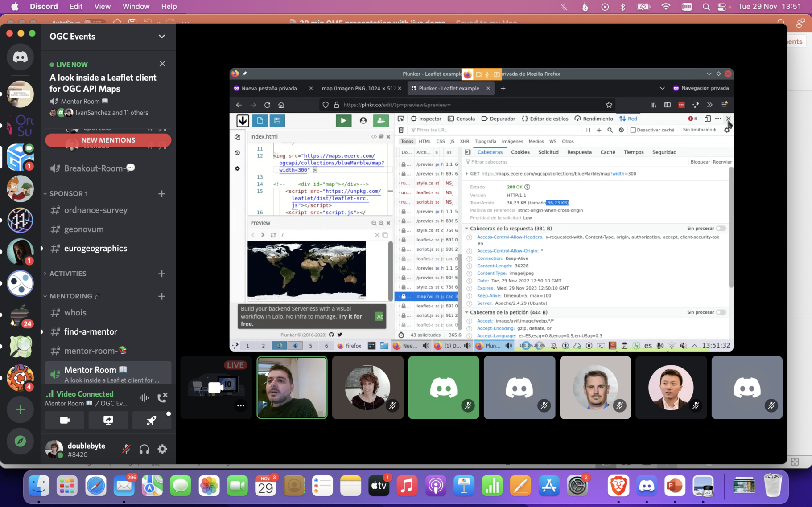Create channel in ACTIVITIES category

click(162, 274)
